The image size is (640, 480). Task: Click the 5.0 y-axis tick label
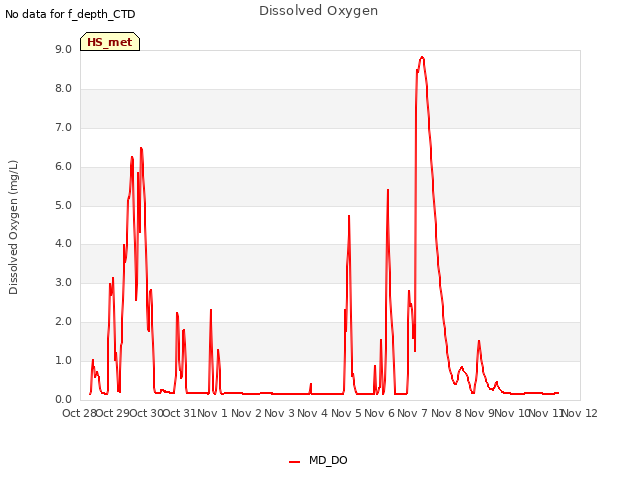point(63,205)
